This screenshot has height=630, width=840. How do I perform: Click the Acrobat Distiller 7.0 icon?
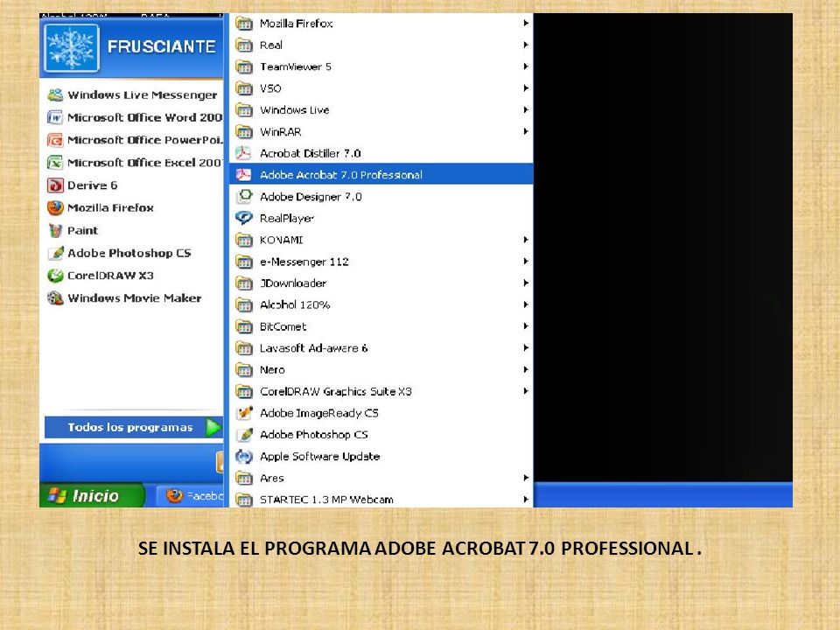[x=244, y=153]
